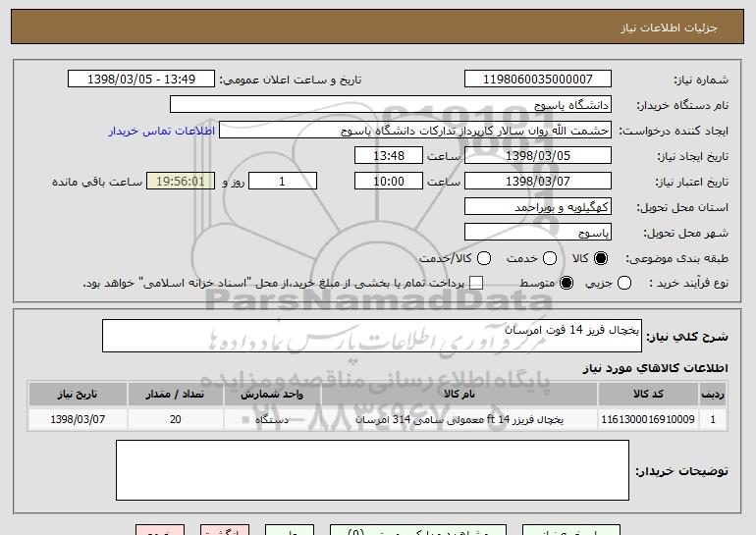Toggle the اسناد خزانه اسلامی payment checkbox

point(476,283)
